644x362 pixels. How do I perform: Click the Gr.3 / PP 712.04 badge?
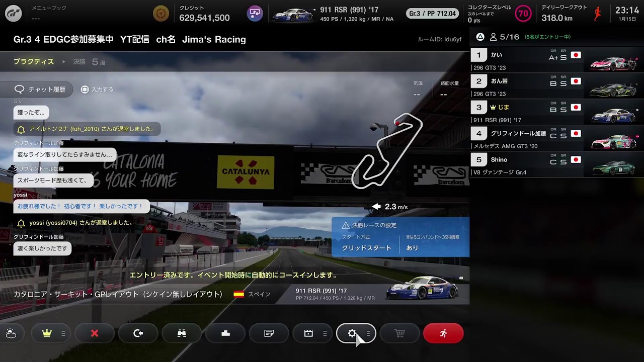pos(433,14)
